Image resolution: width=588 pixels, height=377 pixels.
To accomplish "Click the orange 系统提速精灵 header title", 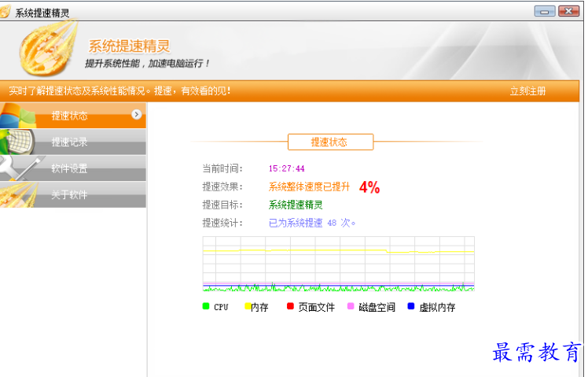I will tap(130, 46).
